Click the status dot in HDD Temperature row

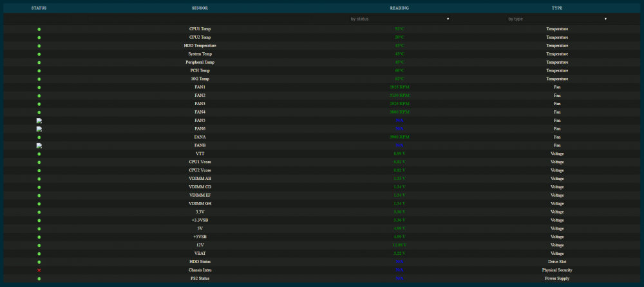[39, 46]
